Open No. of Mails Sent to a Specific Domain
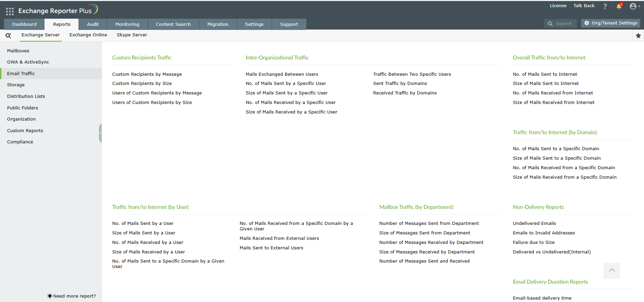Image resolution: width=644 pixels, height=302 pixels. [556, 149]
